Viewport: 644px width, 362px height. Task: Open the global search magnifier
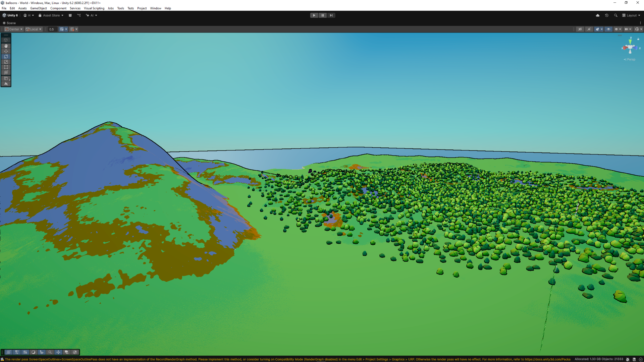(x=616, y=15)
